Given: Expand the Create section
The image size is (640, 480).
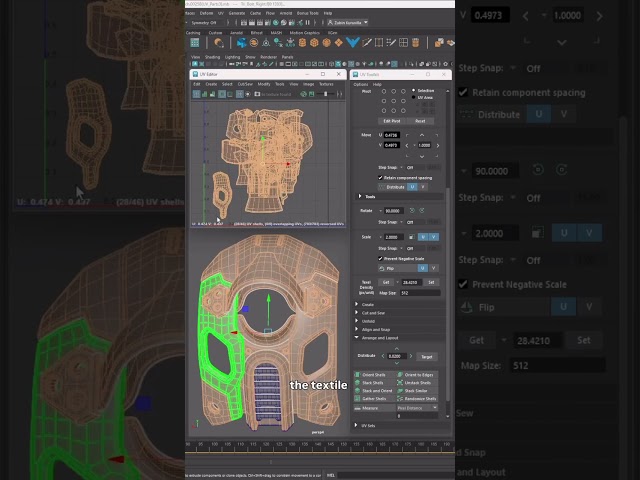Looking at the screenshot, I should pos(356,304).
